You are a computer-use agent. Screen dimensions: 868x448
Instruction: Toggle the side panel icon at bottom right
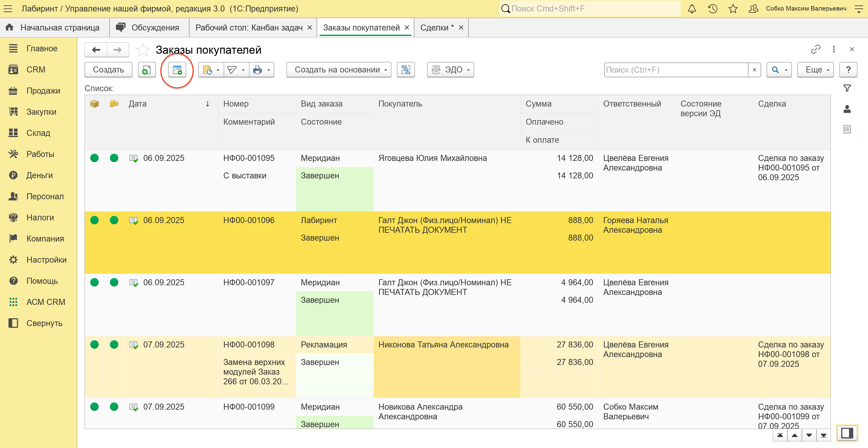(847, 433)
